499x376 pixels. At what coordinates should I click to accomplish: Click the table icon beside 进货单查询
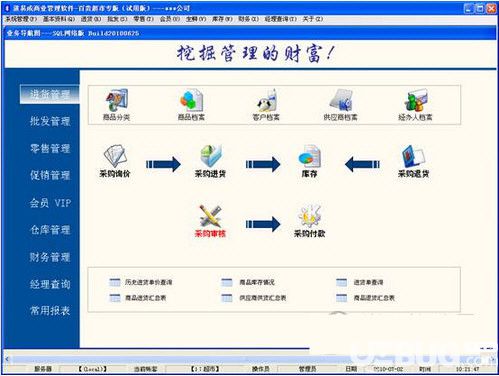tap(342, 282)
